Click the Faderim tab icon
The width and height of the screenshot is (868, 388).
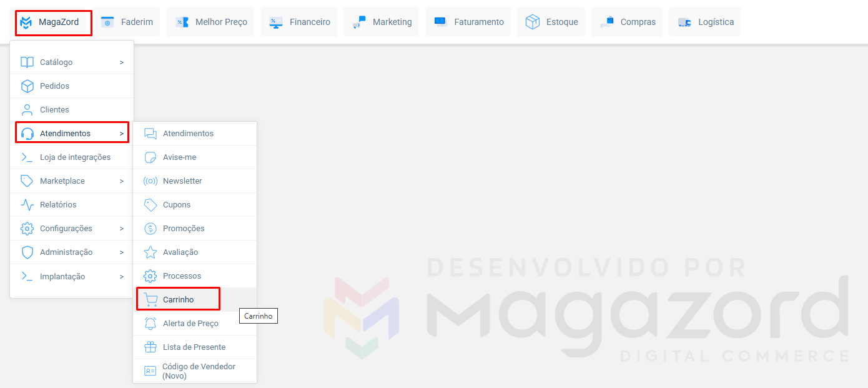[x=107, y=22]
